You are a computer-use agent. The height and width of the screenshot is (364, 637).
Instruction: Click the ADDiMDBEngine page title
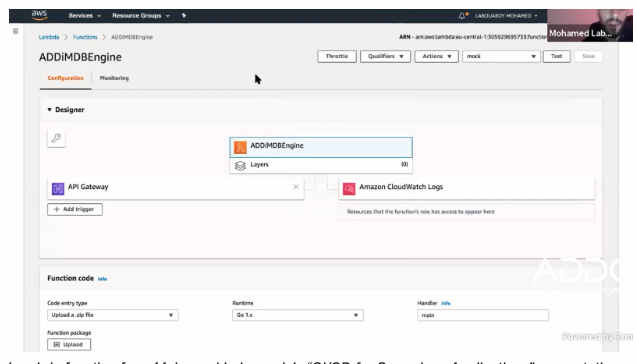tap(80, 57)
